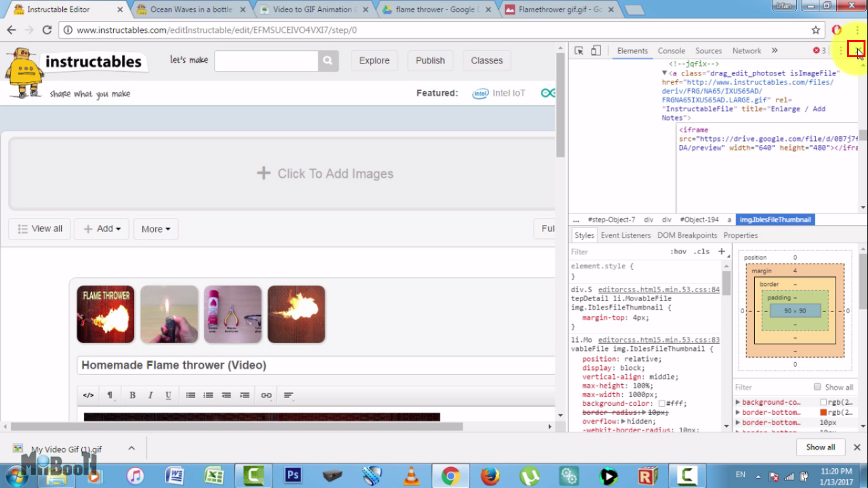Switch to the Video to GIF Animation tab
This screenshot has height=488, width=868.
click(x=314, y=10)
